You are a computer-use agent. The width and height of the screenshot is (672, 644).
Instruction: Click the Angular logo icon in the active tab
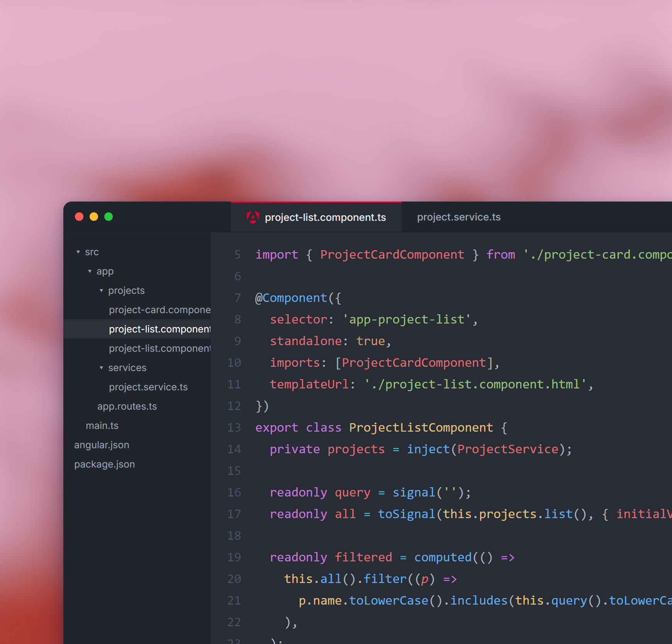click(253, 217)
